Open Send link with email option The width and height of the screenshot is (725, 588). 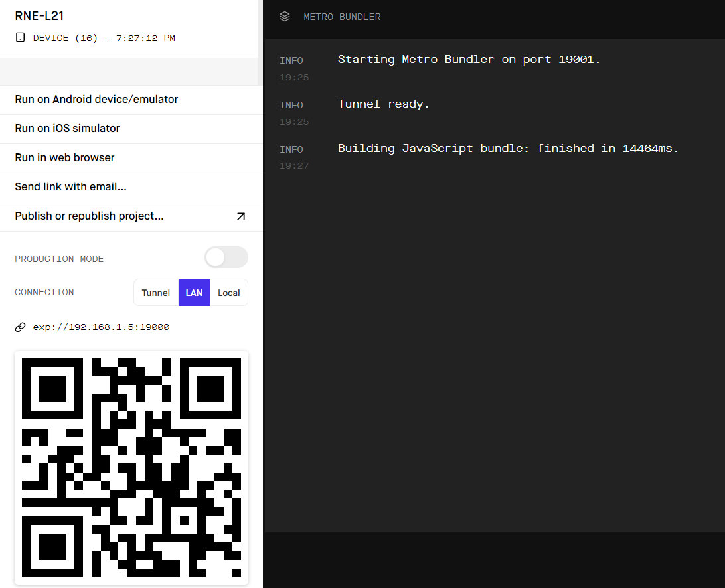[131, 186]
